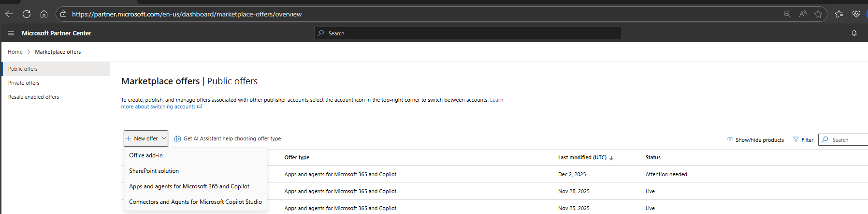
Task: Open the Filter funnel control
Action: 803,140
